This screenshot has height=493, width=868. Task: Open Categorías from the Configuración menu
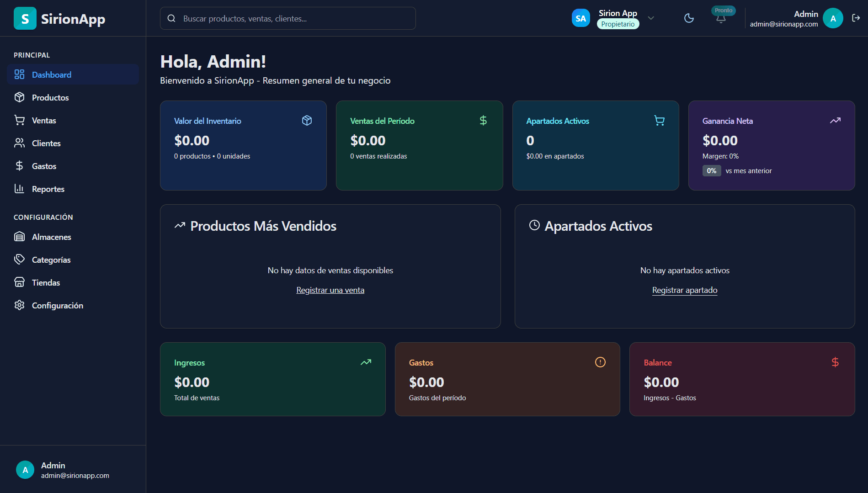[x=51, y=260]
